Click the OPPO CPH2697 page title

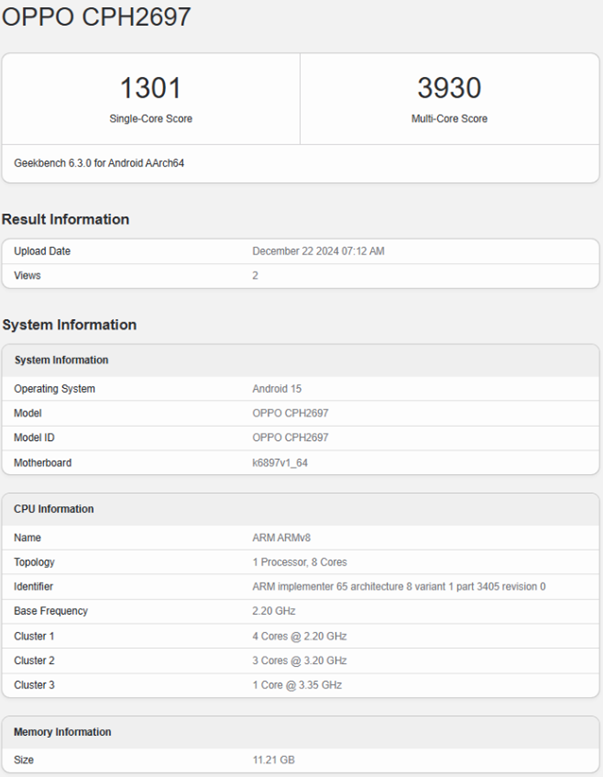96,17
